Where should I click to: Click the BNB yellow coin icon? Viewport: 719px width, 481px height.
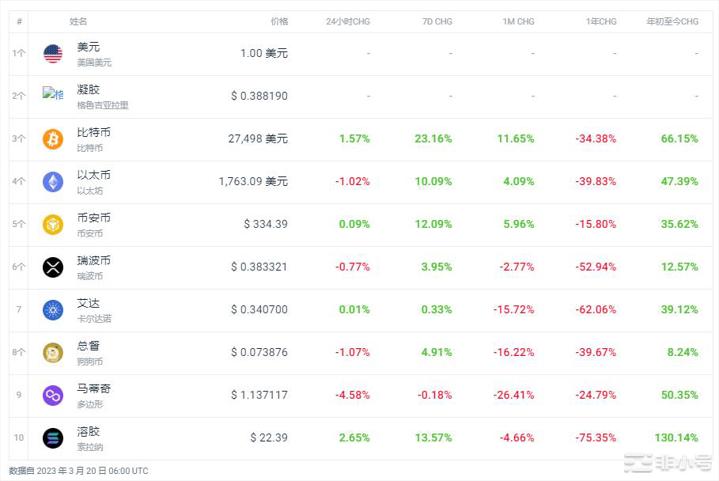pyautogui.click(x=53, y=224)
